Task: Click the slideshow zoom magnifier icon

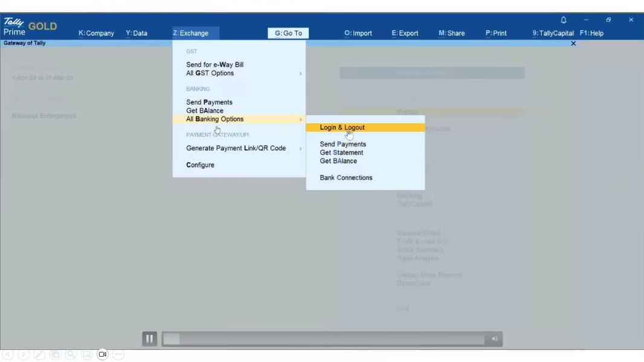Action: [71, 354]
